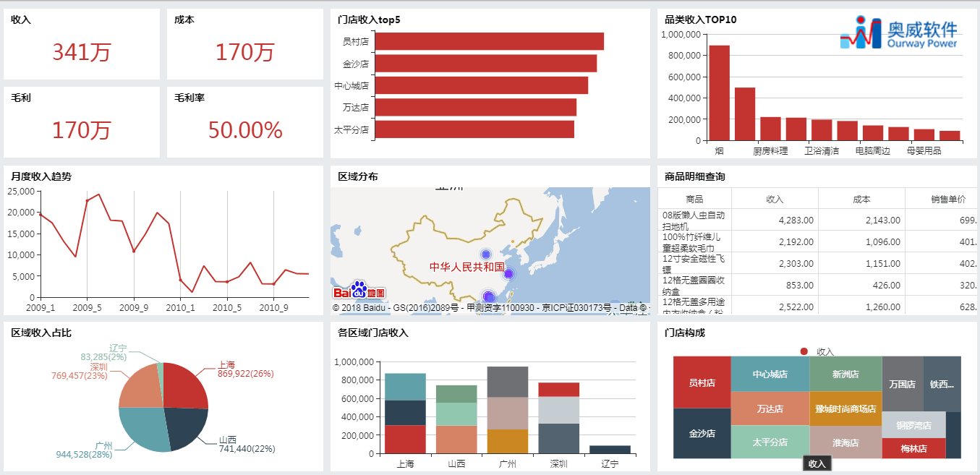This screenshot has width=980, height=475.
Task: Click the 销售单价 column header
Action: (x=941, y=199)
